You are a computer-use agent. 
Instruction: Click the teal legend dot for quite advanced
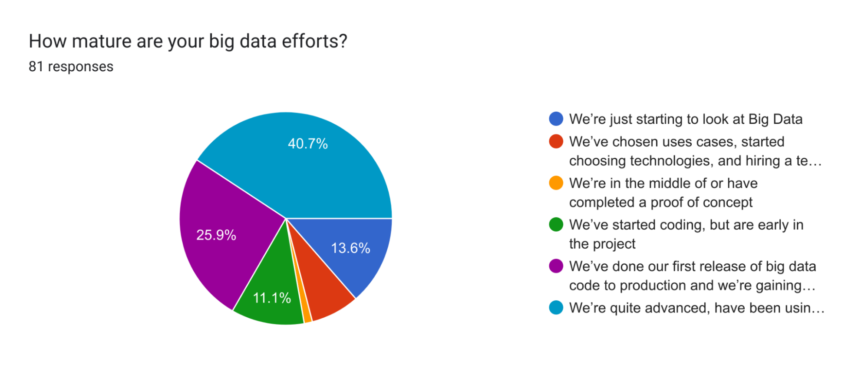click(x=556, y=308)
